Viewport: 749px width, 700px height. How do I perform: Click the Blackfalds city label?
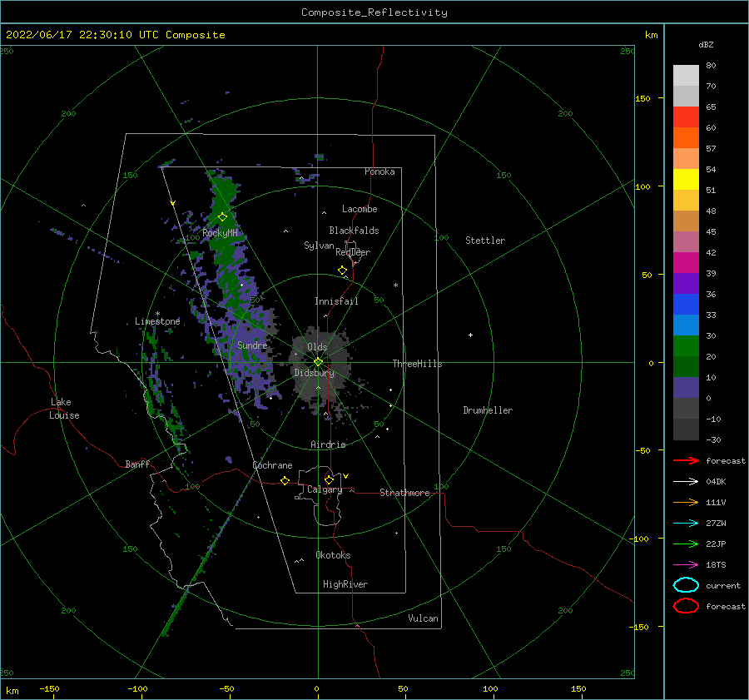click(x=354, y=231)
